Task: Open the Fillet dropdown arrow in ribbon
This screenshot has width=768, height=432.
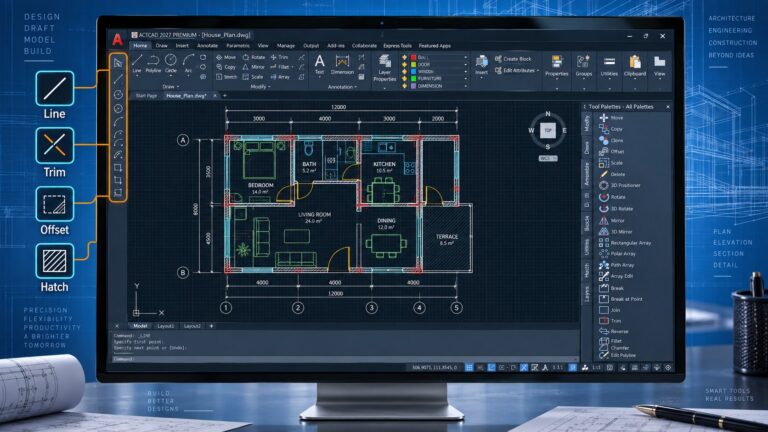Action: tap(293, 67)
